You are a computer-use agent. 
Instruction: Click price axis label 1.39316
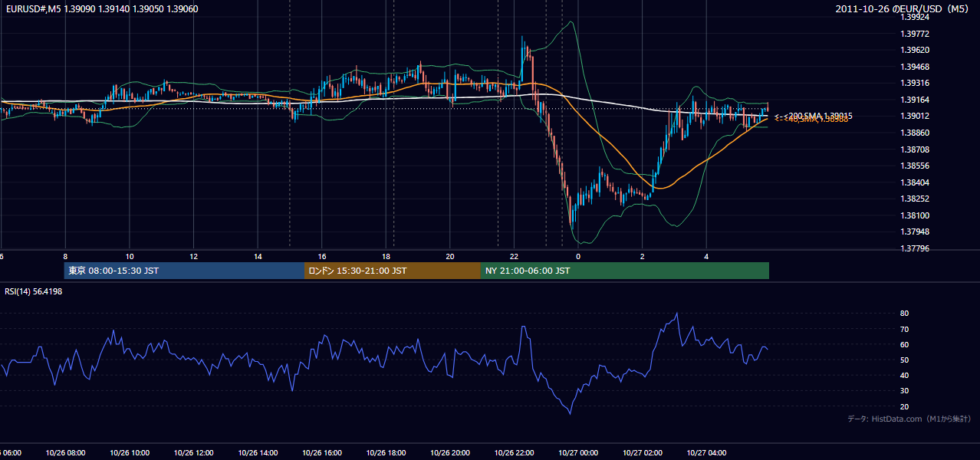[x=915, y=83]
